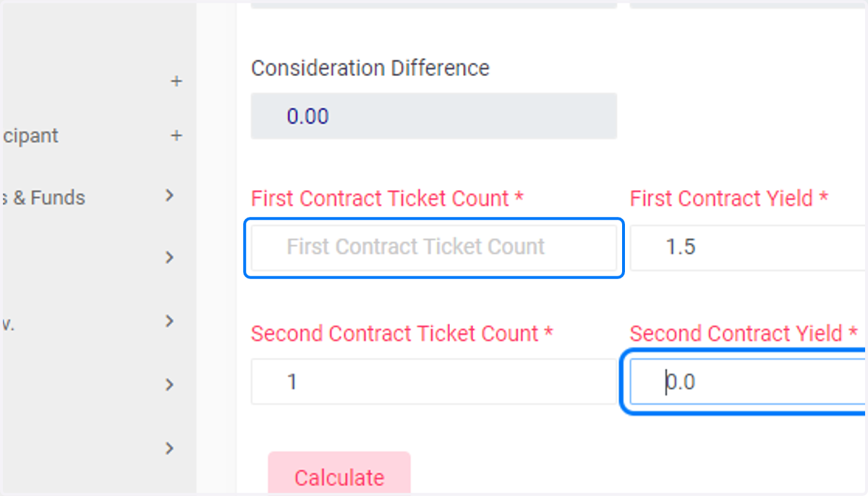The height and width of the screenshot is (496, 868).
Task: Click the "Second Contract Yield *" label
Action: click(744, 333)
